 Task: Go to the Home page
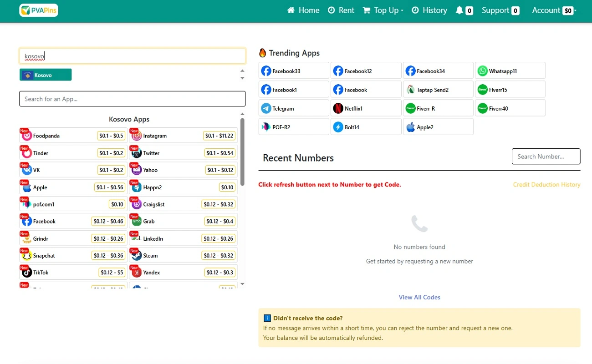tap(303, 10)
